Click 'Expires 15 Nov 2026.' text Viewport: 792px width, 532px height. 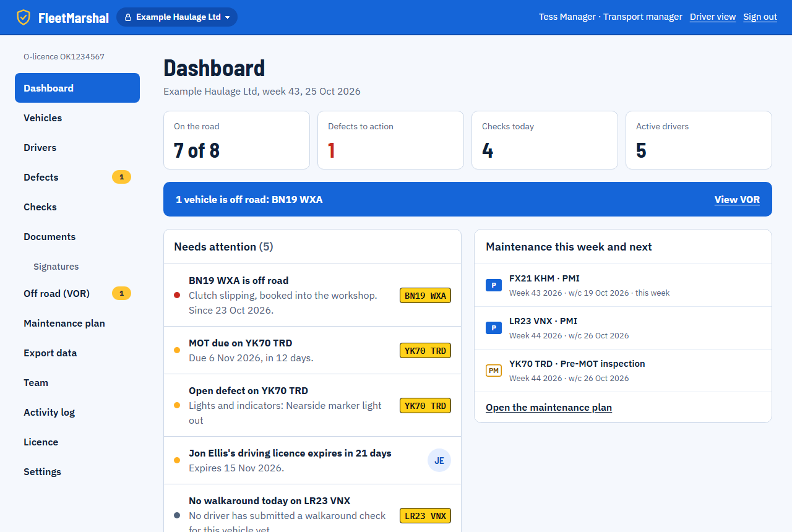(x=236, y=468)
